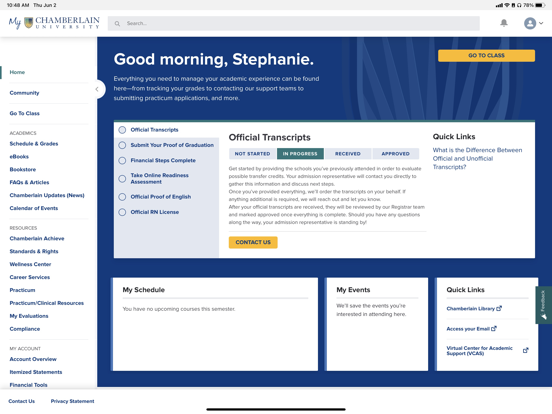Click the GO TO CLASS button
Viewport: 552px width, 414px height.
click(x=486, y=56)
